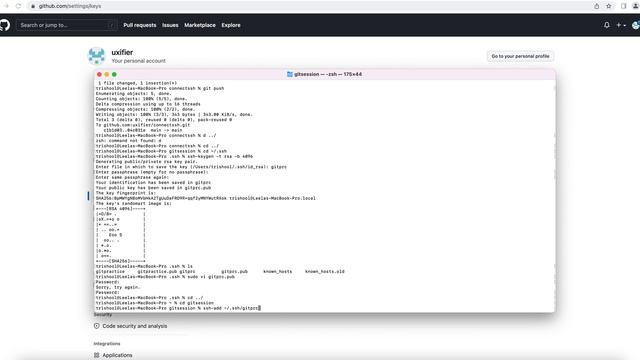Zoom the gitsession terminal window

114,74
